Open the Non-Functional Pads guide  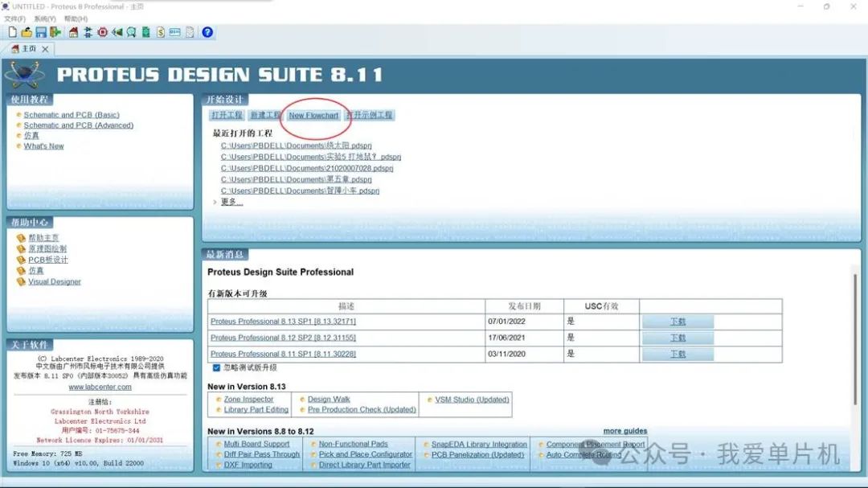point(353,445)
